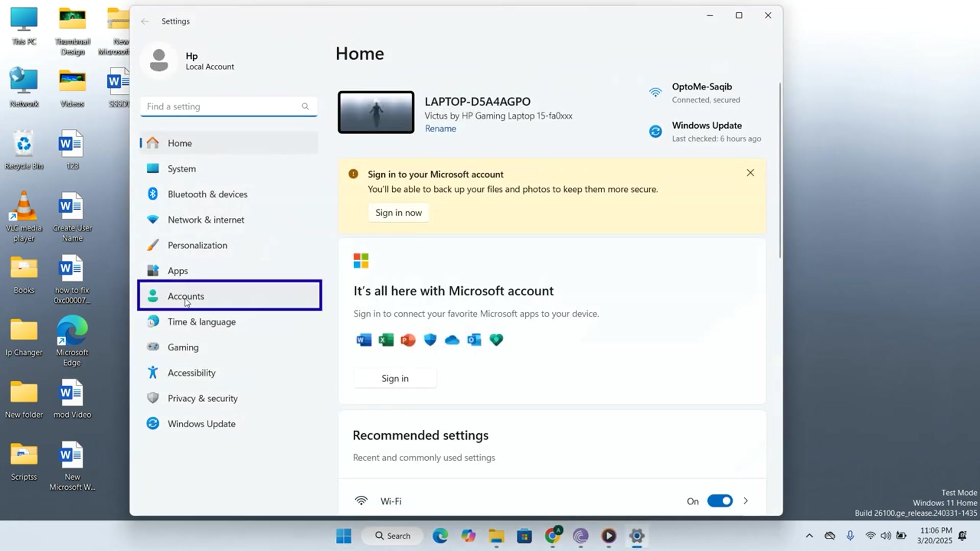The width and height of the screenshot is (980, 551).
Task: Open the Windows Start menu
Action: (x=344, y=536)
